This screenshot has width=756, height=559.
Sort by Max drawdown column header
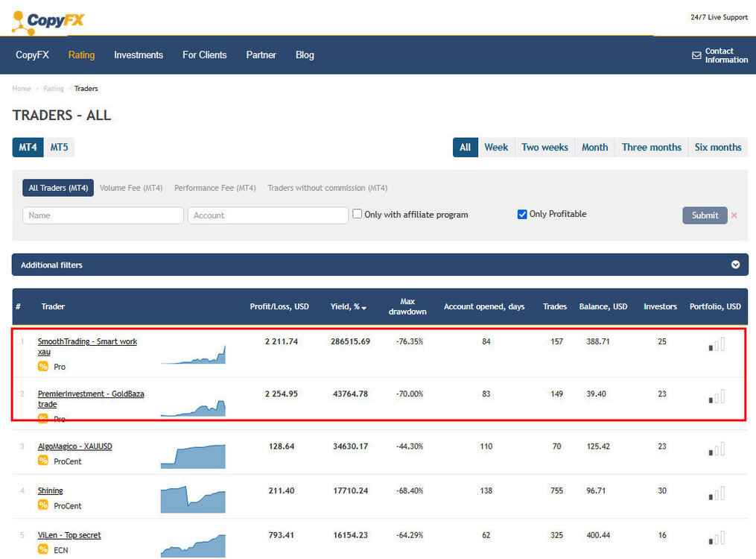tap(407, 307)
